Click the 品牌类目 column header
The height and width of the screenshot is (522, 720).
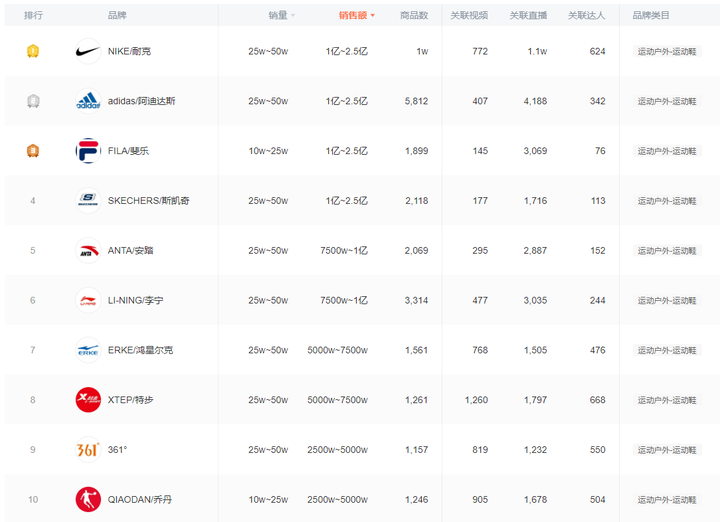click(651, 15)
